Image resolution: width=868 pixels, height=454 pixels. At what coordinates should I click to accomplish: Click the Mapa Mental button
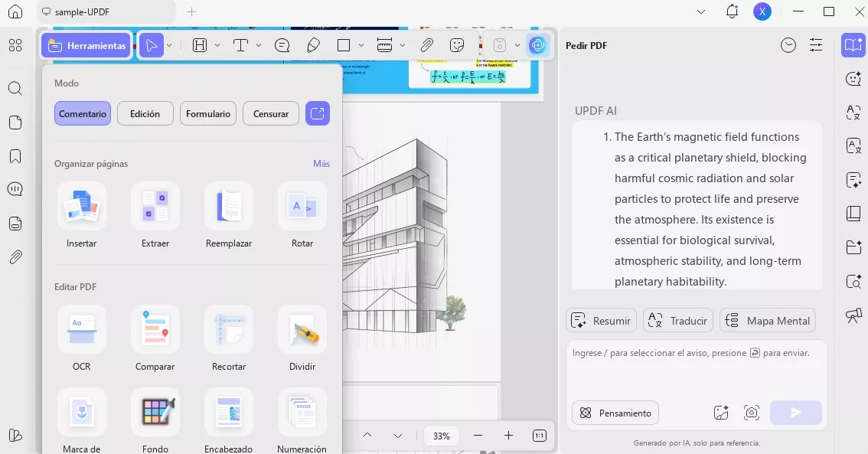click(768, 321)
